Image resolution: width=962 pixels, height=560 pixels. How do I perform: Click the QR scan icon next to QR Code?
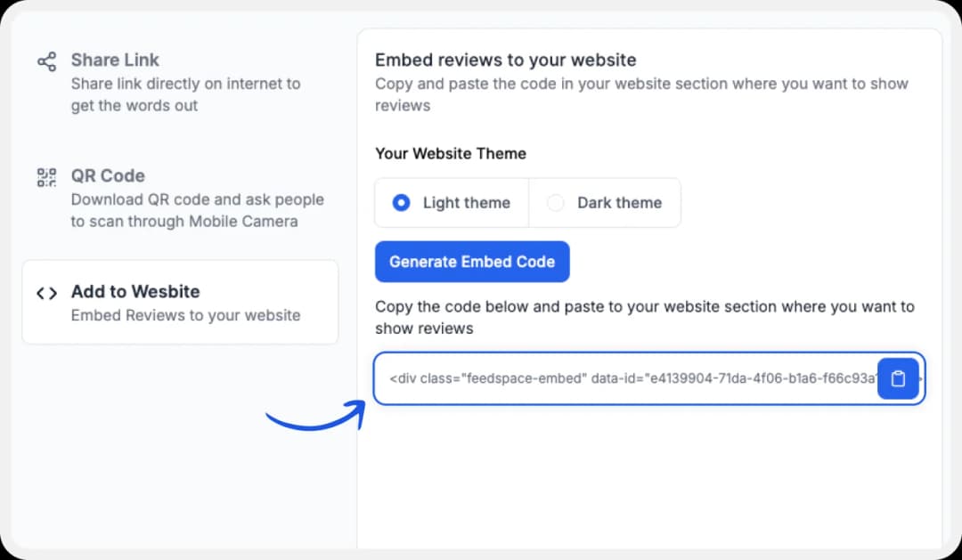[46, 176]
